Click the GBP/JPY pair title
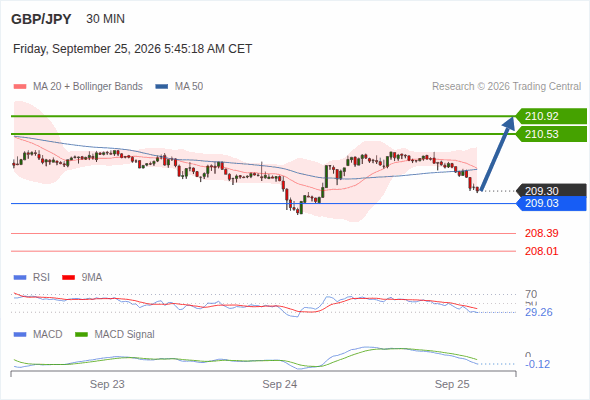The height and width of the screenshot is (400, 590). click(41, 19)
